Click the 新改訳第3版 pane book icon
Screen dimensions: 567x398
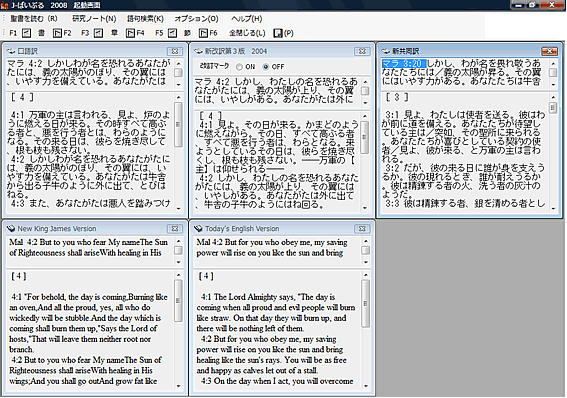point(198,51)
